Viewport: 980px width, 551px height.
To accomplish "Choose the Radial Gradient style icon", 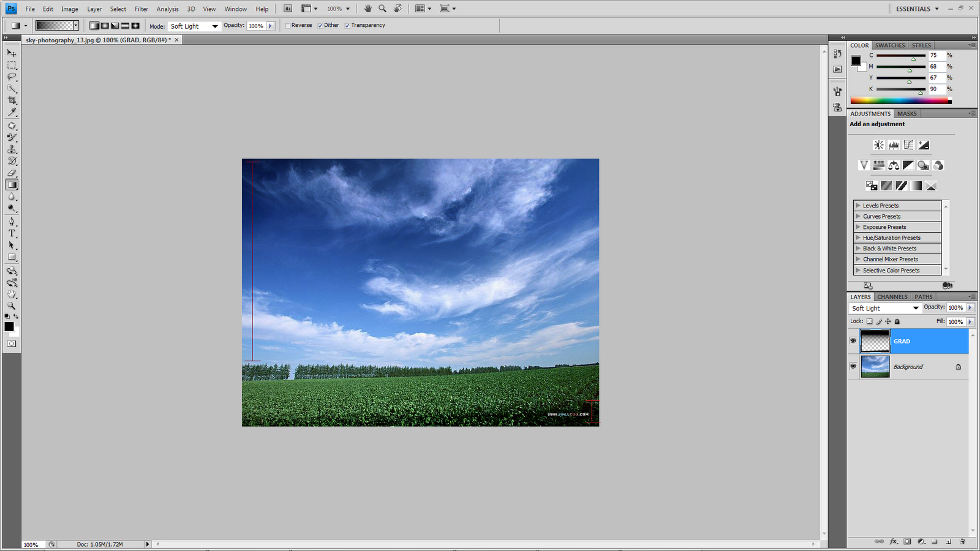I will (105, 26).
